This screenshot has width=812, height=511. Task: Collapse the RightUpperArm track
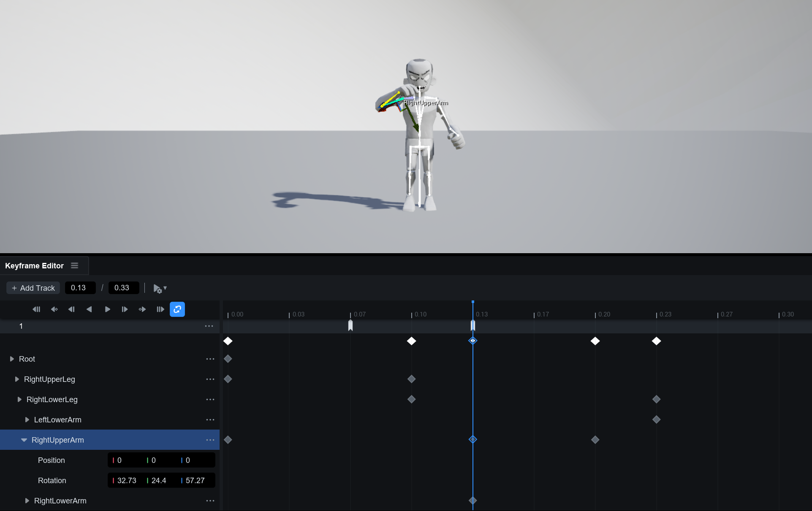click(24, 440)
